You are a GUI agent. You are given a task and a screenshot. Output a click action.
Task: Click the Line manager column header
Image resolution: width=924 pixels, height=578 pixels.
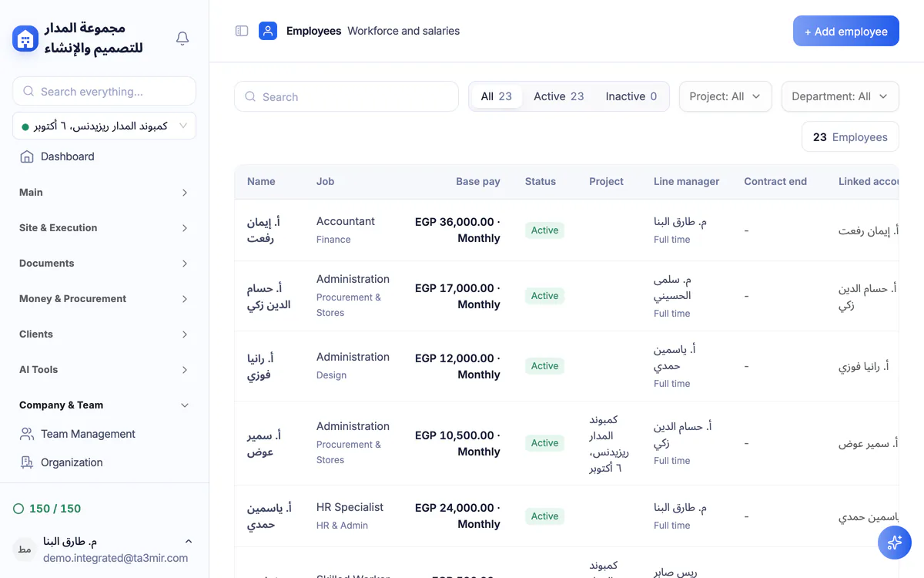click(x=687, y=182)
